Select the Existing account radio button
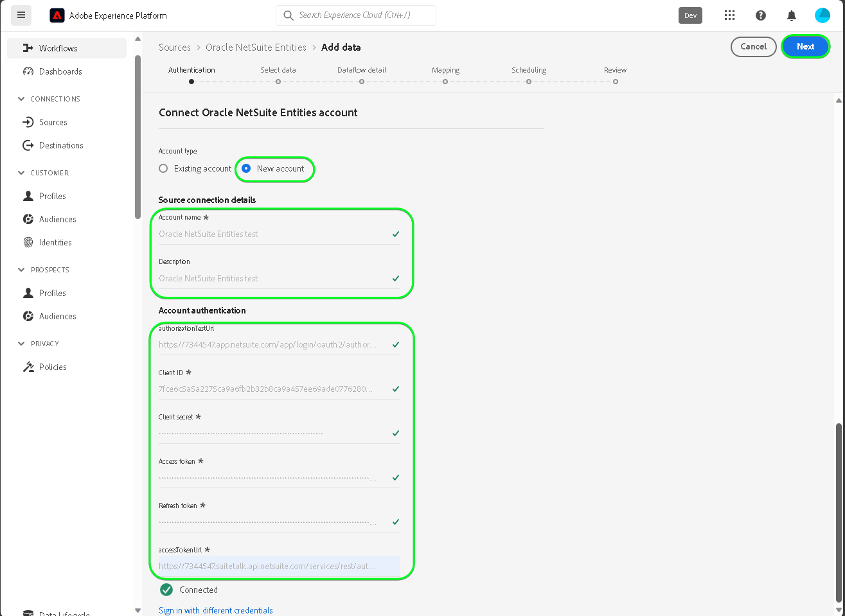The width and height of the screenshot is (845, 616). coord(163,168)
